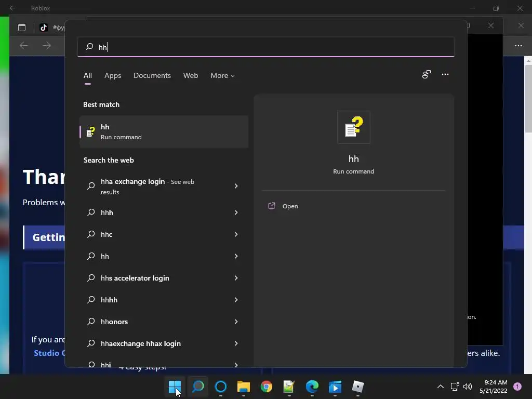532x399 pixels.
Task: Open Roblox from the taskbar
Action: 357,387
